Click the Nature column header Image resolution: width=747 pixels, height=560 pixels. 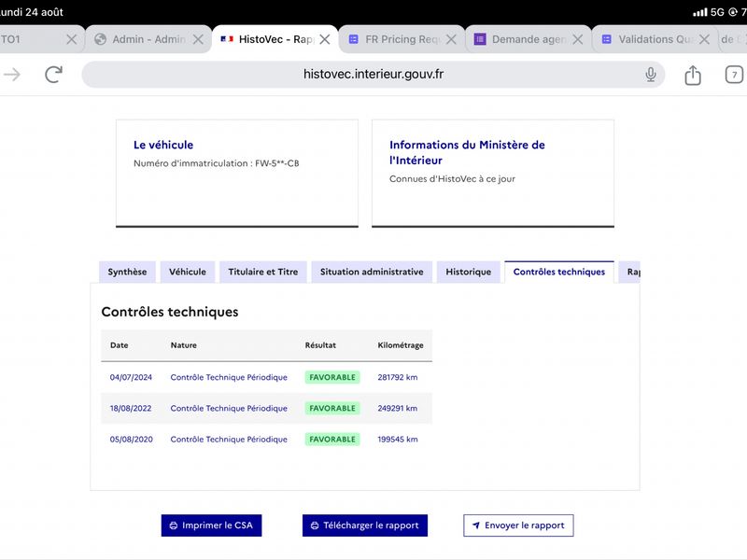tap(183, 345)
